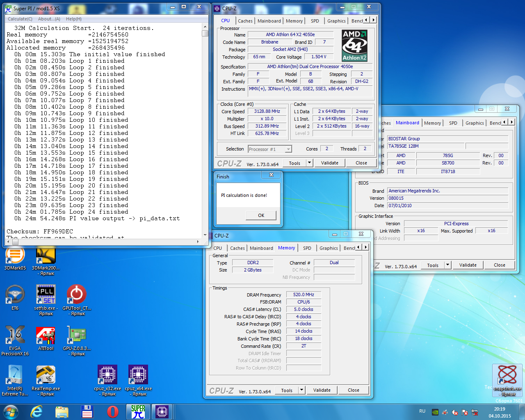Click Super PI horizontal scrollbar right arrow
The height and width of the screenshot is (420, 525).
tap(198, 242)
